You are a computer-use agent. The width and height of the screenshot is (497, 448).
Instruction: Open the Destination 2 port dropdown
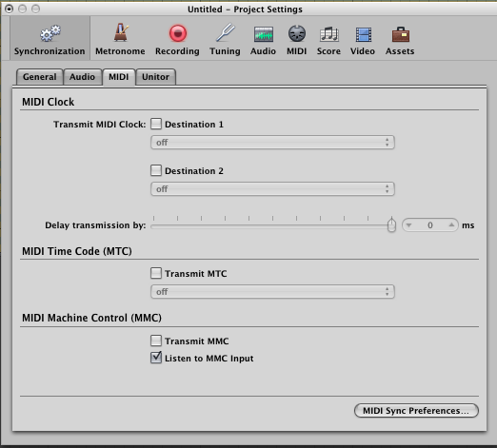(x=272, y=189)
